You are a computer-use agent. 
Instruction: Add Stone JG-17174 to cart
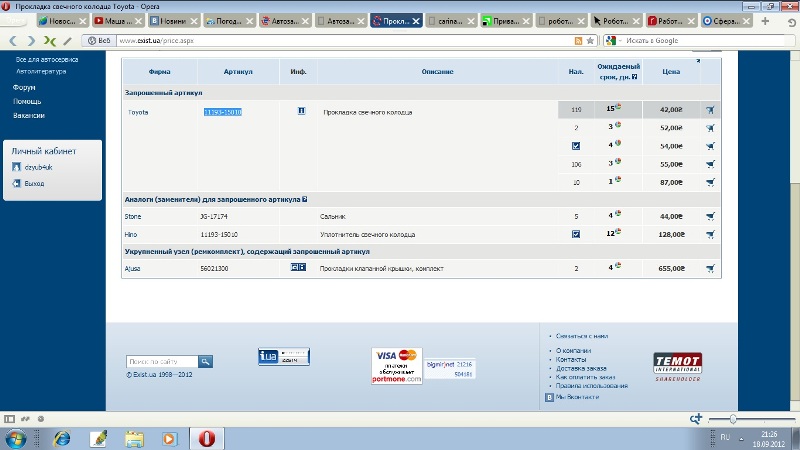point(710,216)
